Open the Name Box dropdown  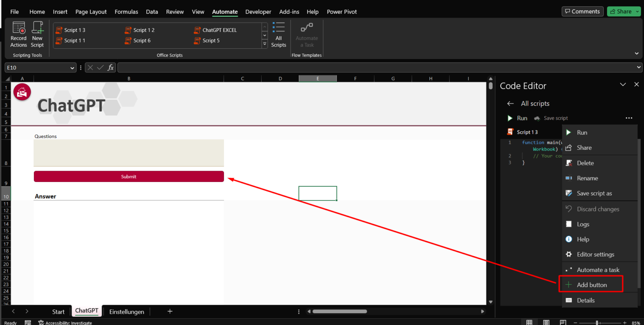73,67
